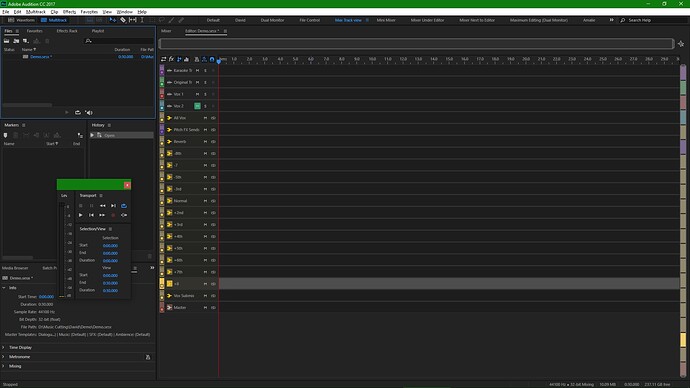Click Rewind button in Transport panel

[x=102, y=205]
